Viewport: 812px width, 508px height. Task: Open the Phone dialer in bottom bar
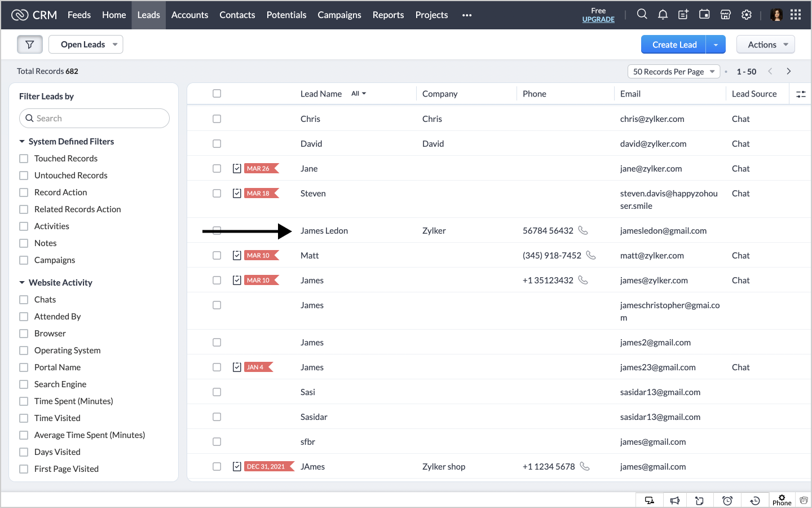[x=782, y=500]
